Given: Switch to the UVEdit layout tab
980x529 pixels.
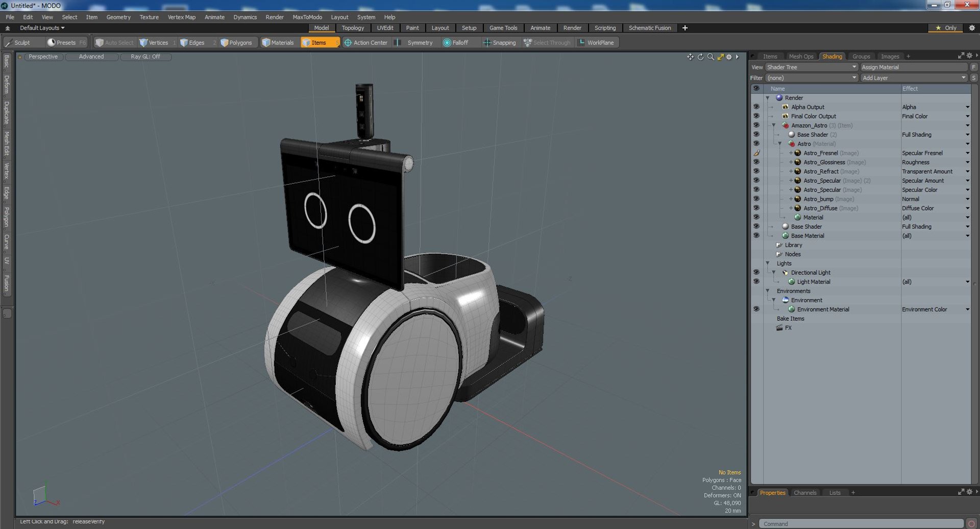Looking at the screenshot, I should pyautogui.click(x=385, y=28).
